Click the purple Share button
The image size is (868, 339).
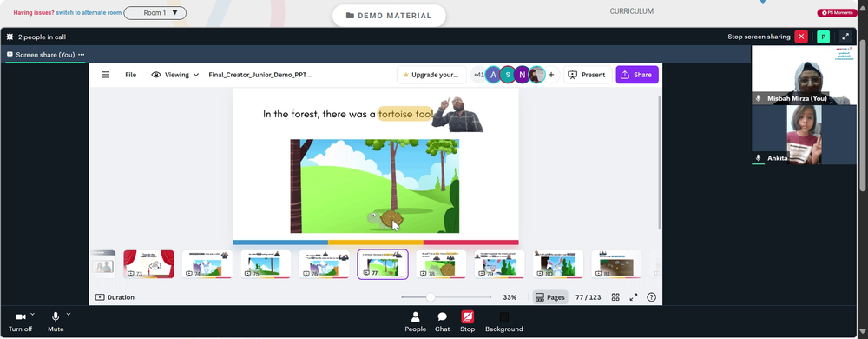(x=637, y=75)
